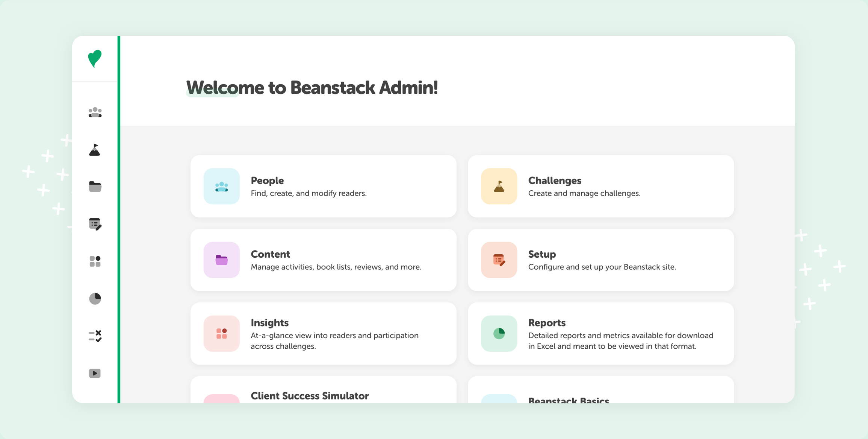
Task: Select the Client Success Simulator checklist sidebar icon
Action: pyautogui.click(x=95, y=336)
